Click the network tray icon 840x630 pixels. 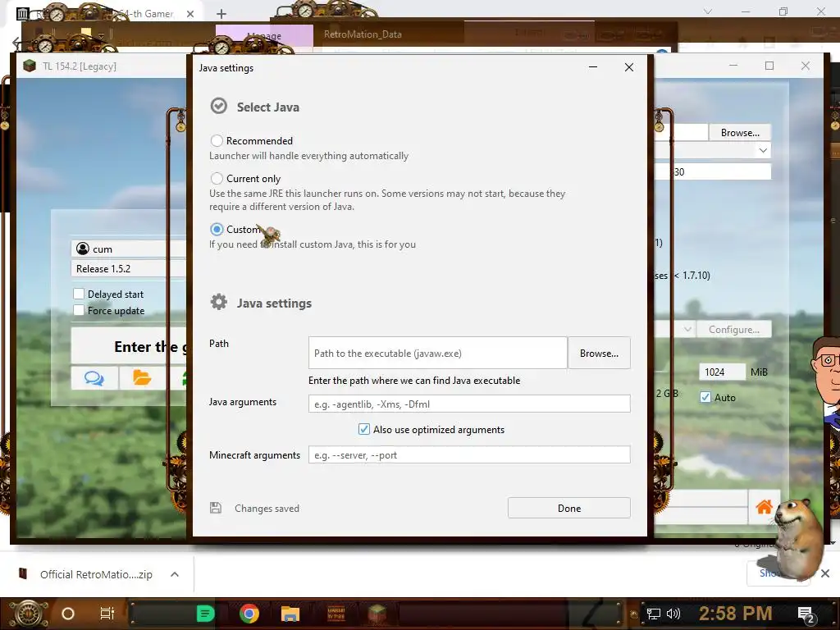pos(654,614)
